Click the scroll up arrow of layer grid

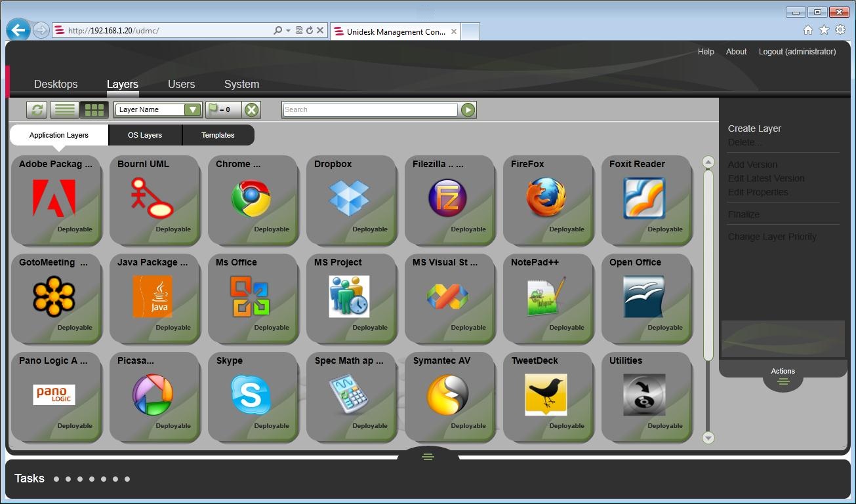pos(708,162)
